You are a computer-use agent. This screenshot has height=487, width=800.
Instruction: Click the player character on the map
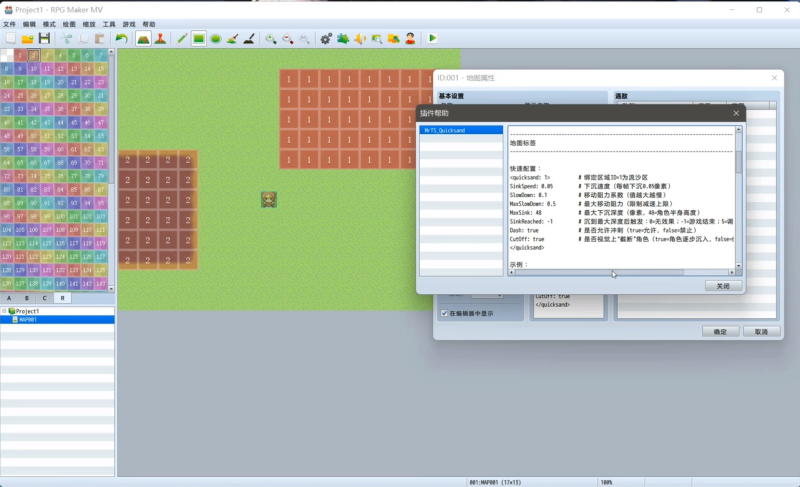click(269, 199)
